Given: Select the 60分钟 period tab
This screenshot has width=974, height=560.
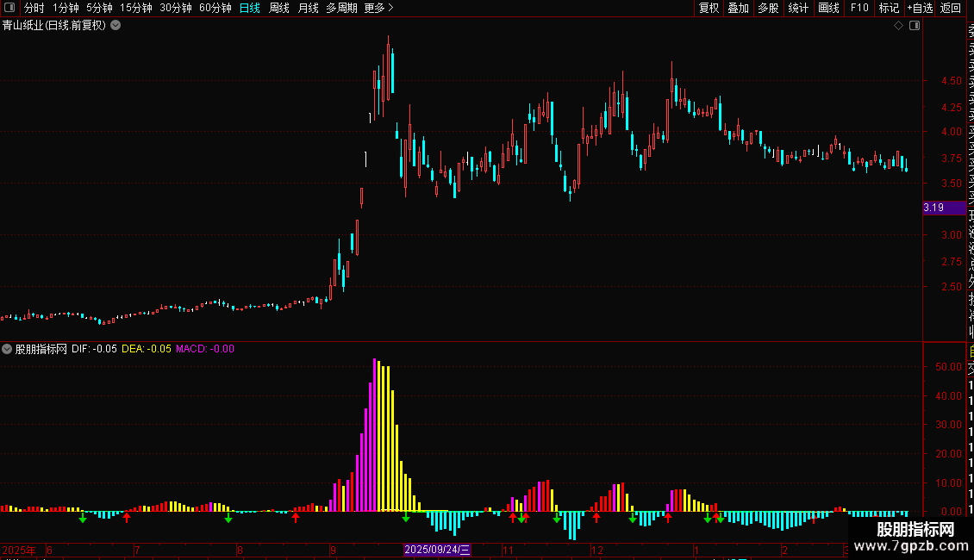Looking at the screenshot, I should tap(215, 8).
